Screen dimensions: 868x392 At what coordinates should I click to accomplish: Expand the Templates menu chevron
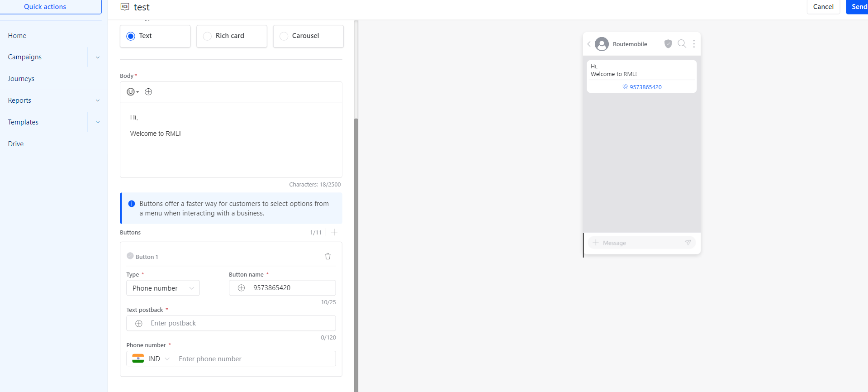[98, 122]
